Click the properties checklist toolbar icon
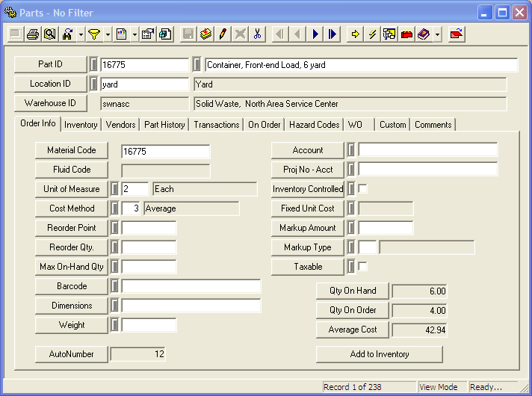 tap(148, 34)
